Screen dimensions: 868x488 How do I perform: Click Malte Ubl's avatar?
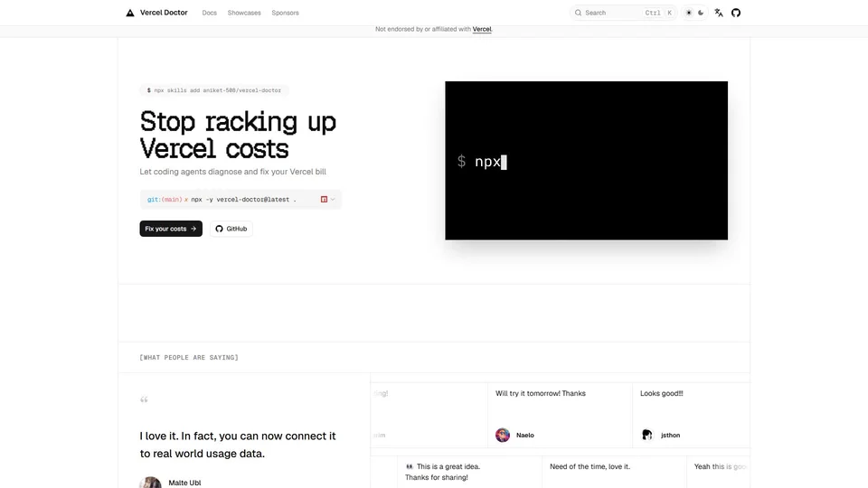pos(150,483)
